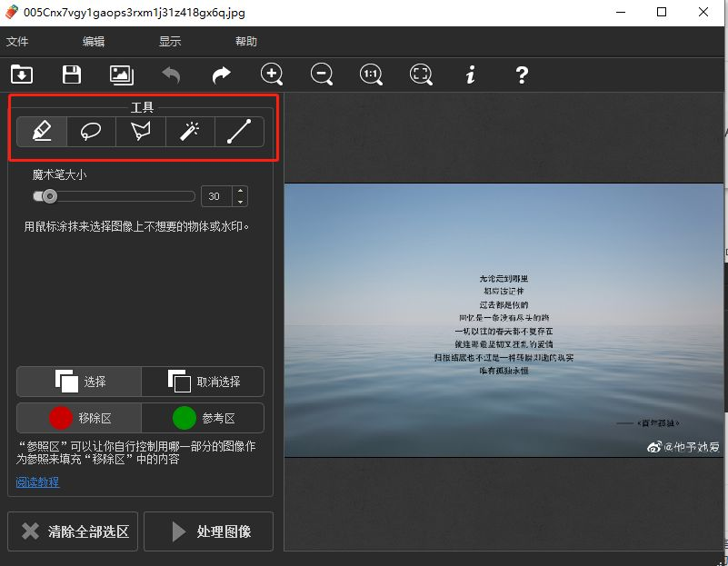728x566 pixels.
Task: Select the magic wand tool
Action: tap(189, 132)
